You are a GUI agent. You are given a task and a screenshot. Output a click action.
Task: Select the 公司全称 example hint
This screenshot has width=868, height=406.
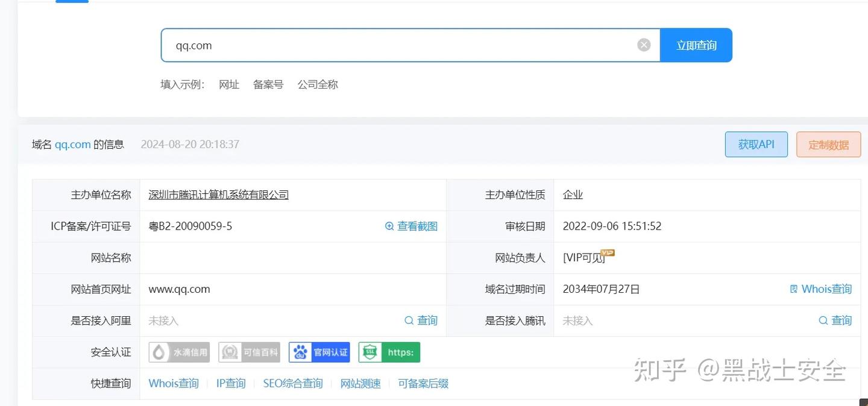coord(318,84)
